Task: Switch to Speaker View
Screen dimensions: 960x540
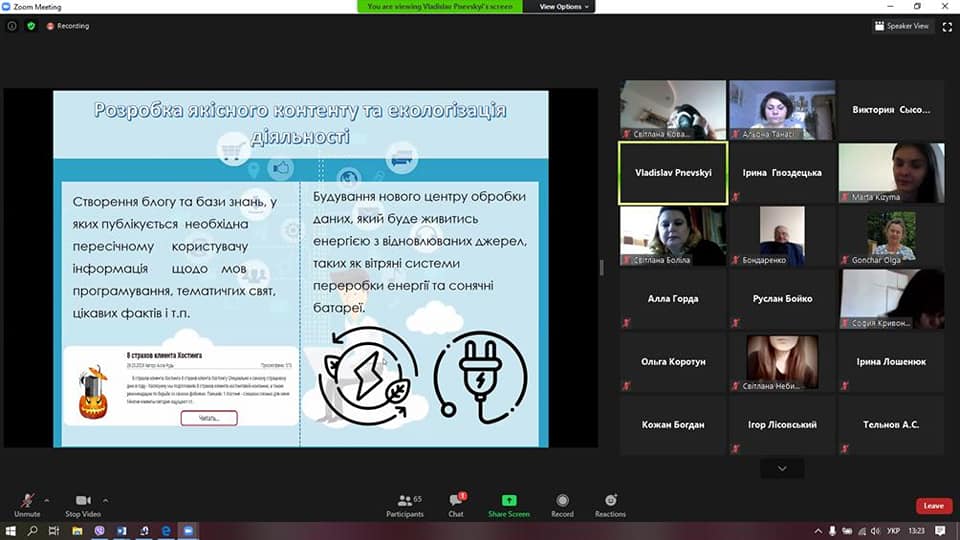Action: click(x=902, y=26)
